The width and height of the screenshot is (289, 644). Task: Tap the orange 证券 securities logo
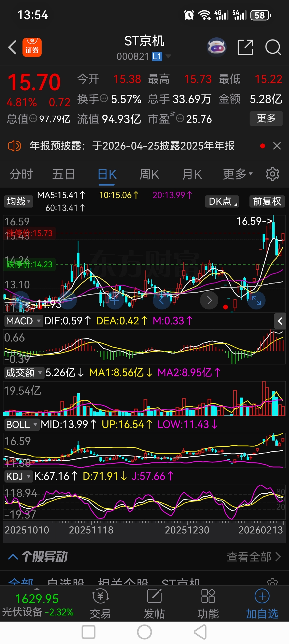coord(32,47)
